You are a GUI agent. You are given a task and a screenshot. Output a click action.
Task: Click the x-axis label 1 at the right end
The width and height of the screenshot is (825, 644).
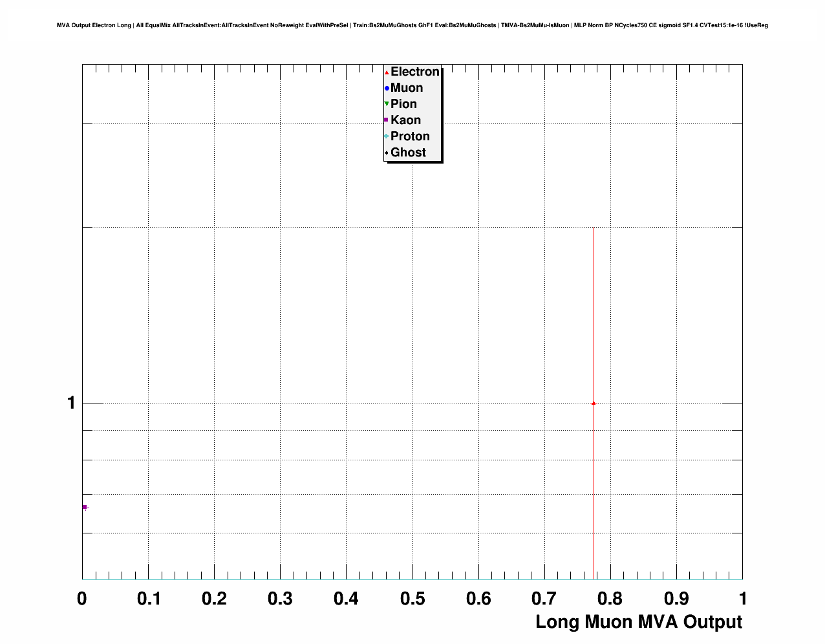coord(743,599)
